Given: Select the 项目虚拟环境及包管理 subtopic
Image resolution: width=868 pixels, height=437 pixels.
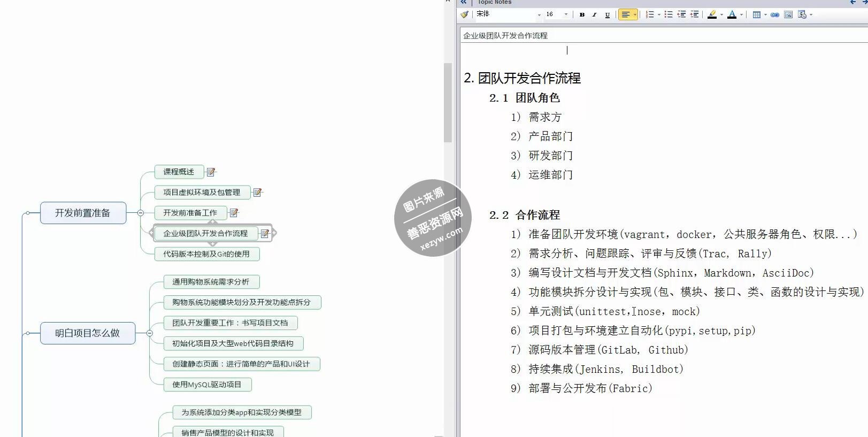Looking at the screenshot, I should pyautogui.click(x=202, y=193).
